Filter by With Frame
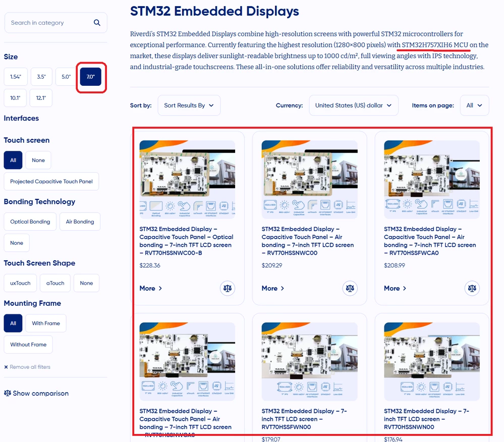The image size is (504, 442). pos(46,323)
